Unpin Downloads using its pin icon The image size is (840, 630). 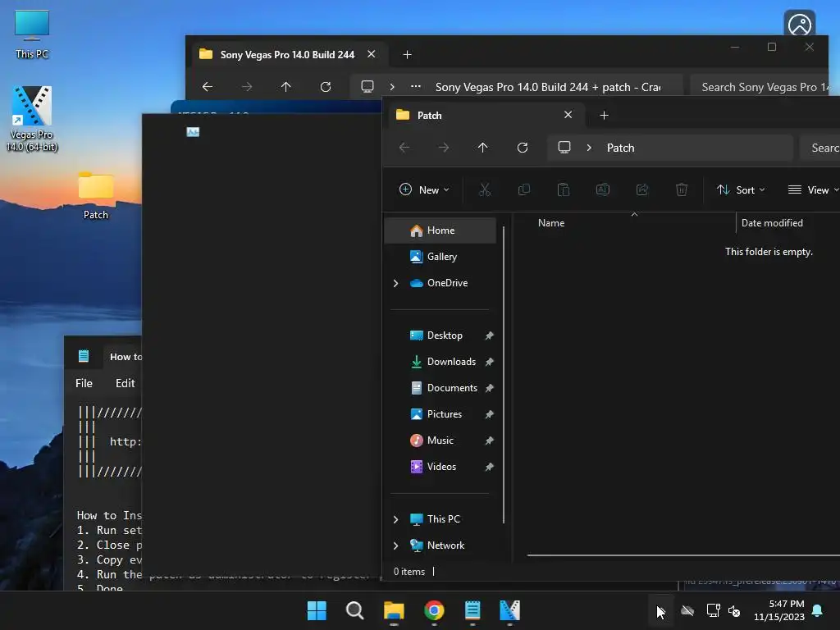(x=489, y=362)
